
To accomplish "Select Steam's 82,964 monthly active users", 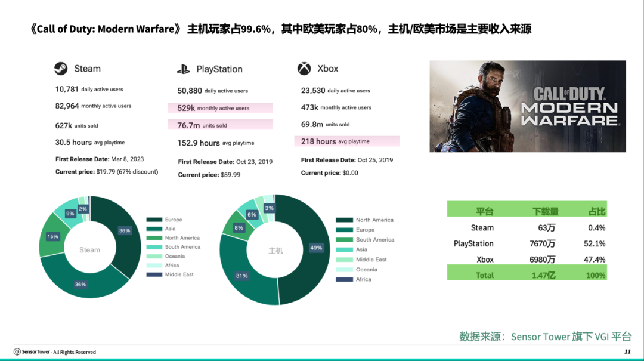I will (93, 106).
